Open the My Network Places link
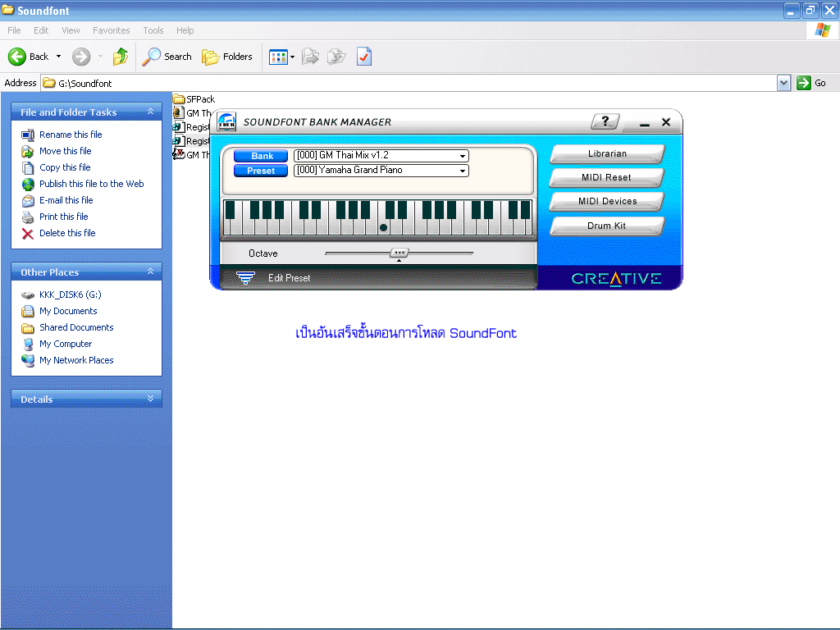The height and width of the screenshot is (630, 840). point(76,361)
